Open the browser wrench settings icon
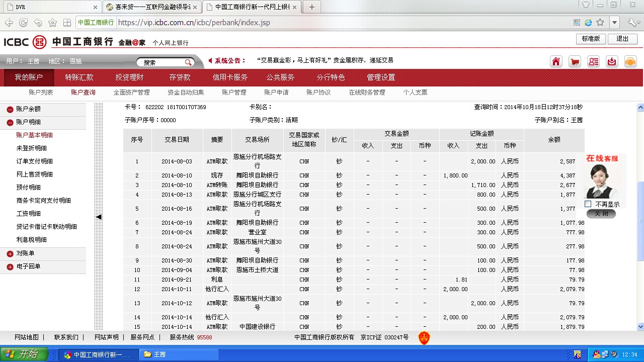Image resolution: width=644 pixels, height=362 pixels. tap(632, 23)
